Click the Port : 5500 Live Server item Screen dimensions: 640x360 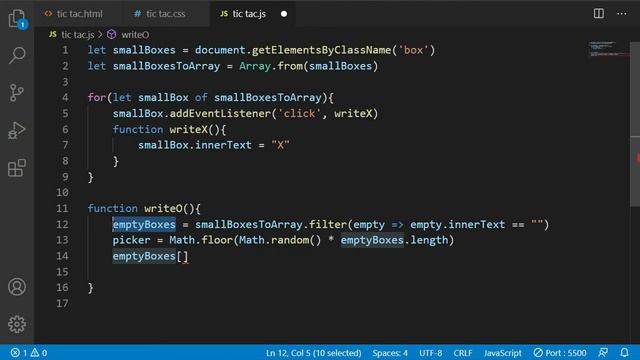560,353
